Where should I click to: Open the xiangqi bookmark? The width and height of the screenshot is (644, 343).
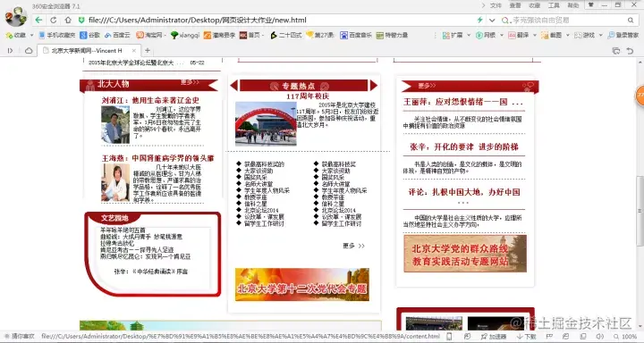coord(185,36)
